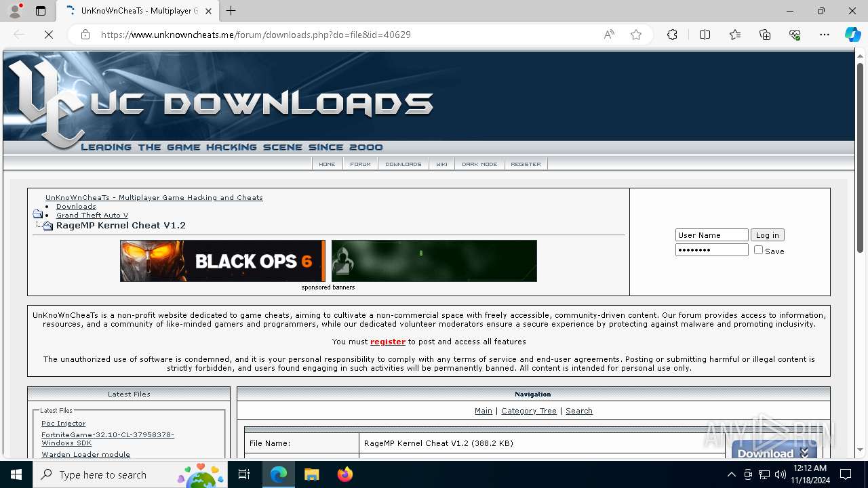Click the Read aloud icon

click(609, 35)
